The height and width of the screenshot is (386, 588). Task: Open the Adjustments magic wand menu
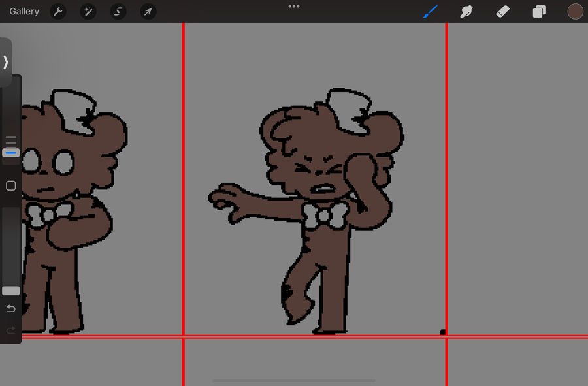pyautogui.click(x=88, y=12)
